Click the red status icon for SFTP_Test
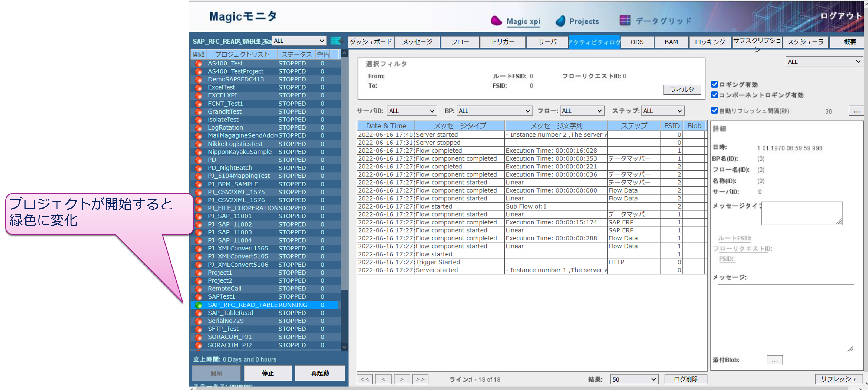 click(199, 329)
